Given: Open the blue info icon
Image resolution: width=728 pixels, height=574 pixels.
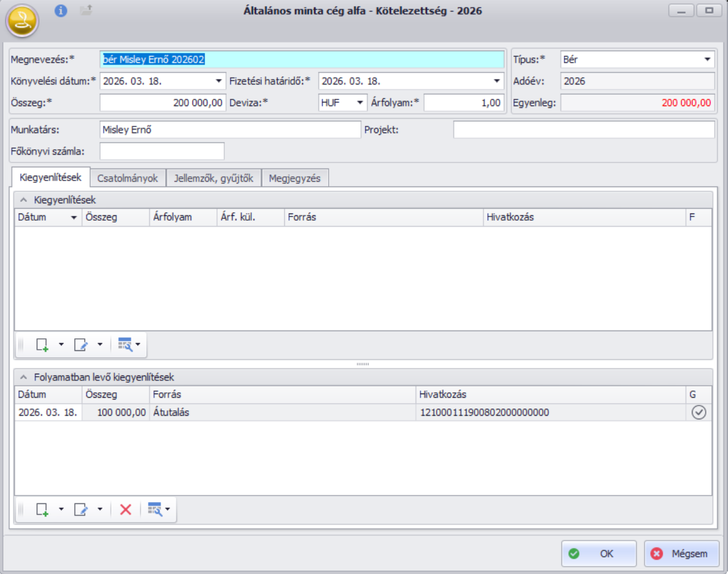Looking at the screenshot, I should pyautogui.click(x=61, y=10).
